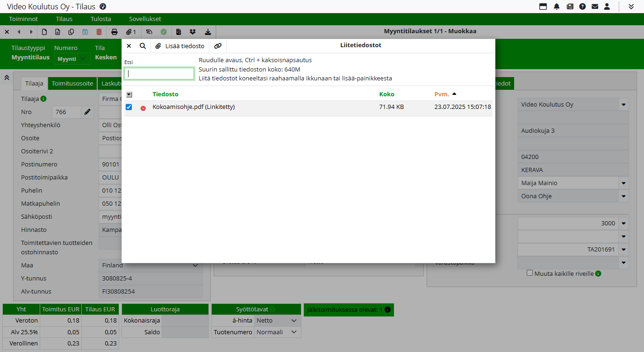Open dropdown next to Maija Mainio
The width and height of the screenshot is (644, 352).
pos(623,183)
